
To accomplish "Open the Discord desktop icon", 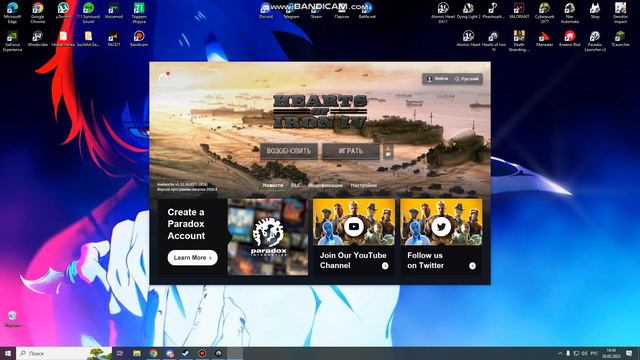I will tap(266, 11).
